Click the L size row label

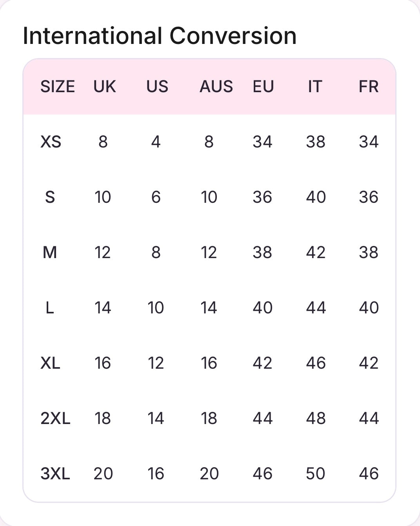coord(49,308)
